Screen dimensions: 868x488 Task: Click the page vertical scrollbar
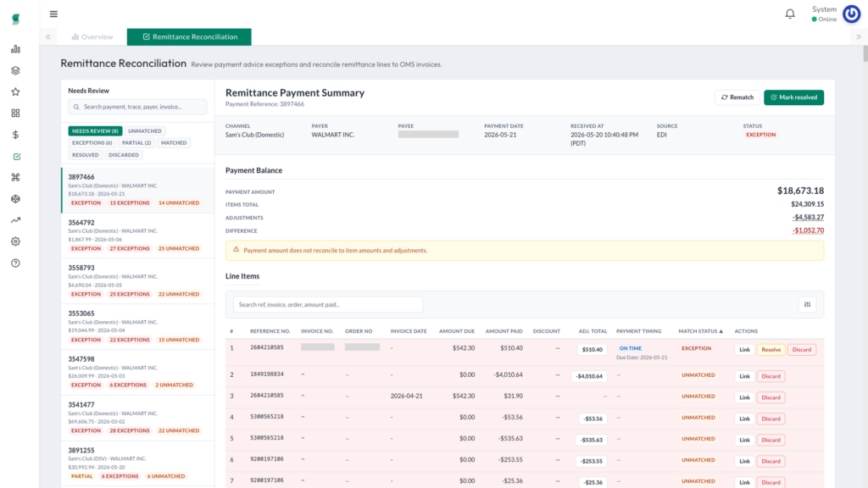point(865,54)
